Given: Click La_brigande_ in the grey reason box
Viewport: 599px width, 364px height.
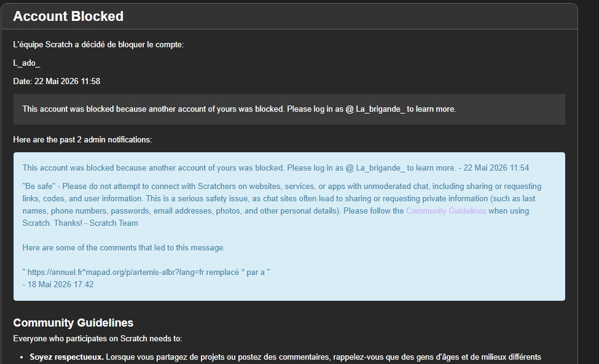Looking at the screenshot, I should coord(380,109).
